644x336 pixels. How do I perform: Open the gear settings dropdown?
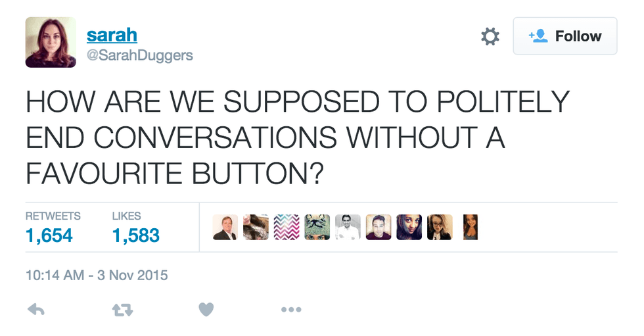coord(490,36)
